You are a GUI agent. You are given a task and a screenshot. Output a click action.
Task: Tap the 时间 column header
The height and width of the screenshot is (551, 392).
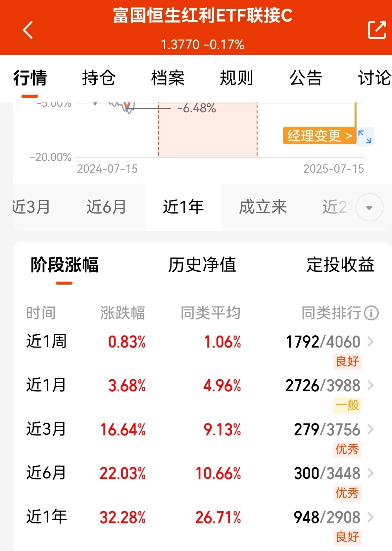point(41,313)
